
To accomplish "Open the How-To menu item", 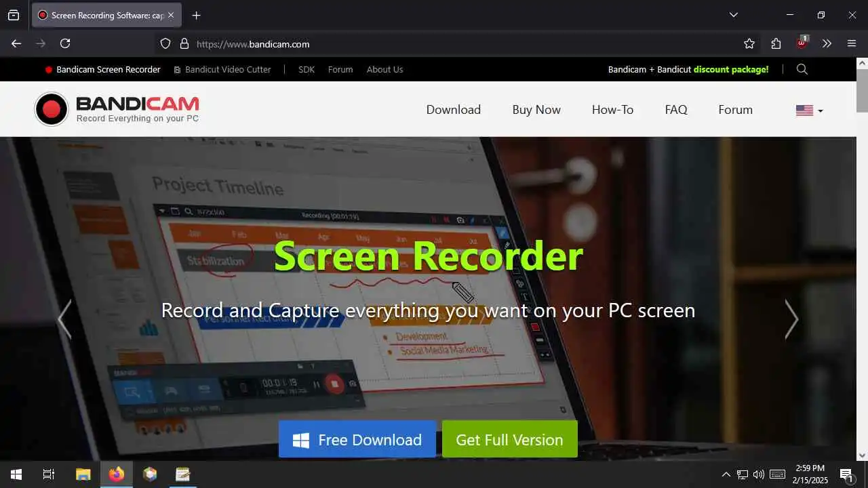I will 612,110.
